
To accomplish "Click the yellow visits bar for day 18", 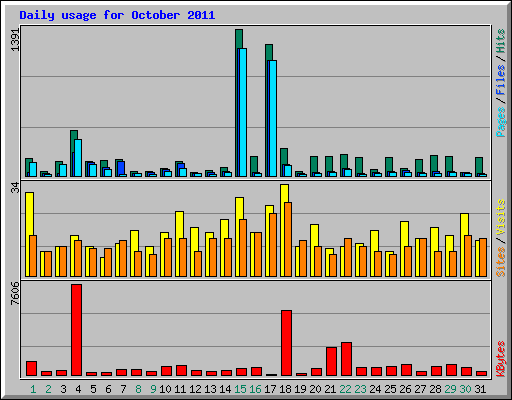I will click(x=284, y=193).
